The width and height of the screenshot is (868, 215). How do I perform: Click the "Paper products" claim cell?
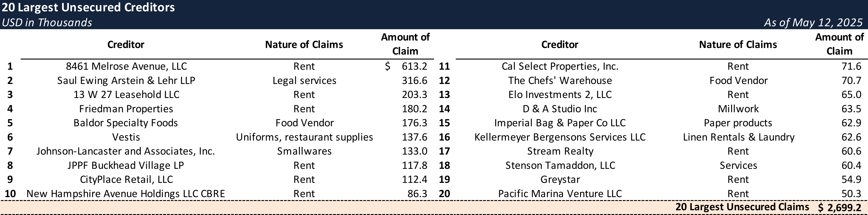click(x=738, y=123)
